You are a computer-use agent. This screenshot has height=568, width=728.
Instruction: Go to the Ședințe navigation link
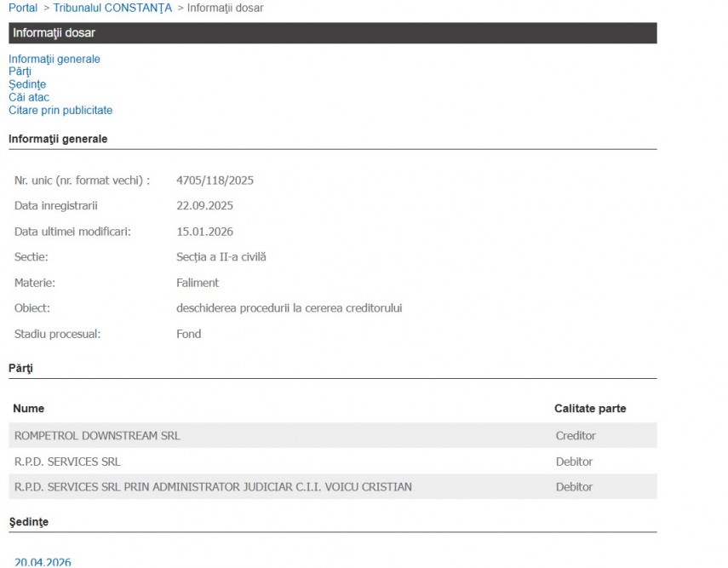tap(27, 84)
